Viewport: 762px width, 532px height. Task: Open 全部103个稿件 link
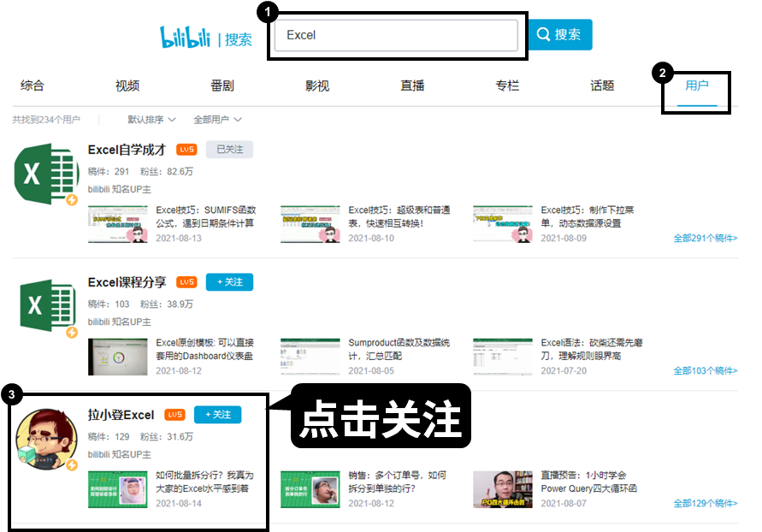(706, 370)
